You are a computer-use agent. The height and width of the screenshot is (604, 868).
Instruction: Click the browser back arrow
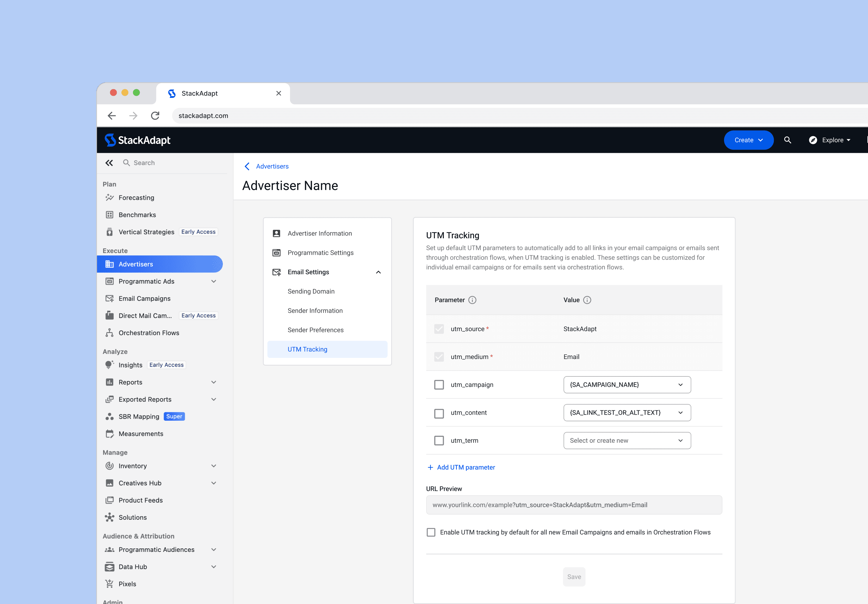pos(112,116)
